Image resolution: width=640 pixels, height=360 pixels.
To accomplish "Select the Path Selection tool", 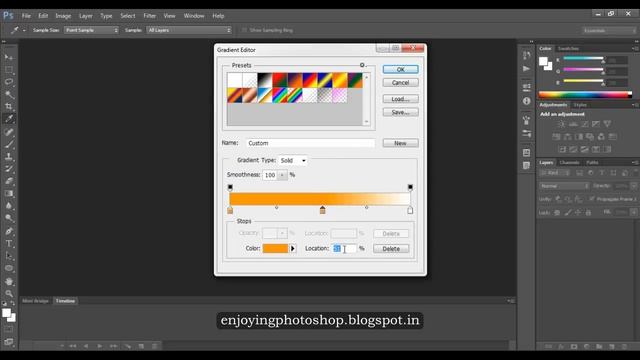I will coord(9,256).
